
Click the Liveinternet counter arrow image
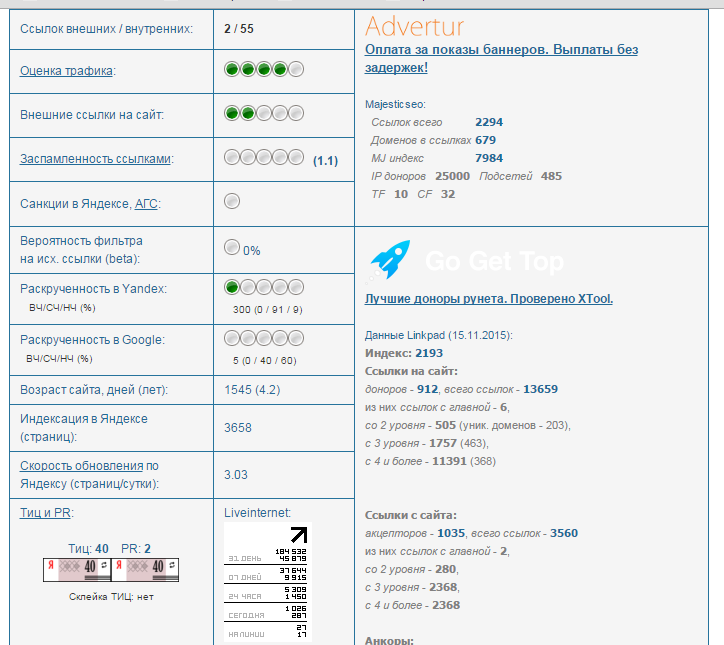(x=268, y=582)
